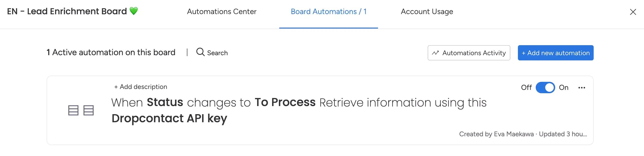
Task: Select the Status field in automation
Action: point(165,102)
